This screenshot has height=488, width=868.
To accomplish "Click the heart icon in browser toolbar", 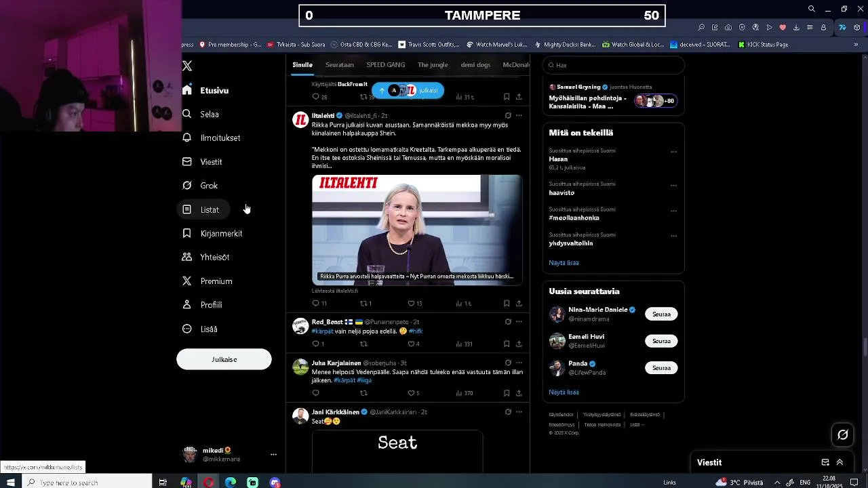I will point(783,28).
